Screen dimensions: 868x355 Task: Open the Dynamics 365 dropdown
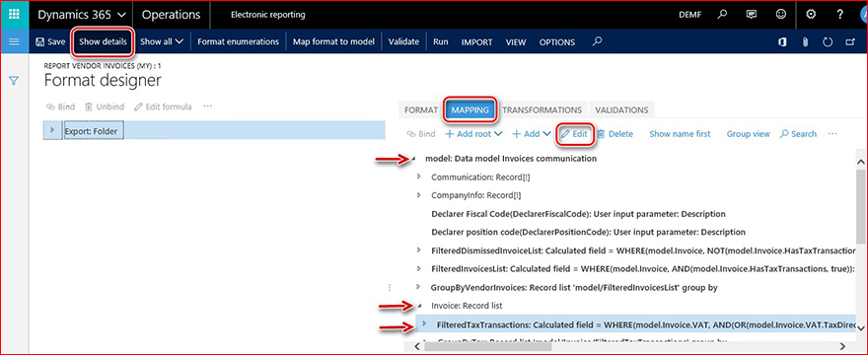(x=81, y=15)
